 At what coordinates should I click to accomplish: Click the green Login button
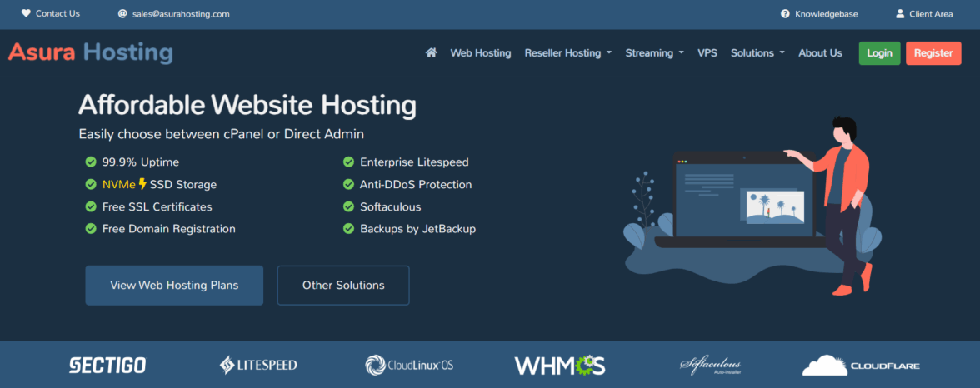tap(879, 53)
